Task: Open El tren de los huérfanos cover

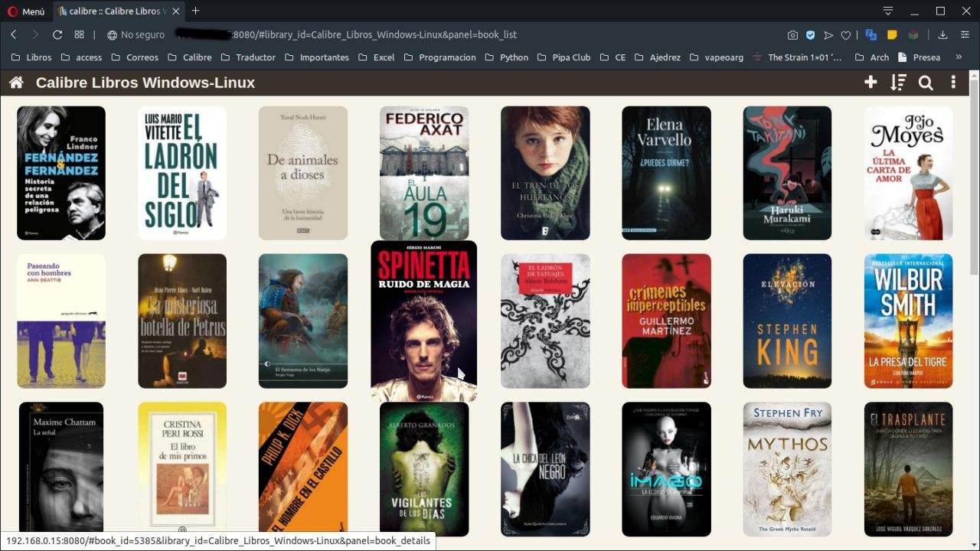Action: (545, 173)
